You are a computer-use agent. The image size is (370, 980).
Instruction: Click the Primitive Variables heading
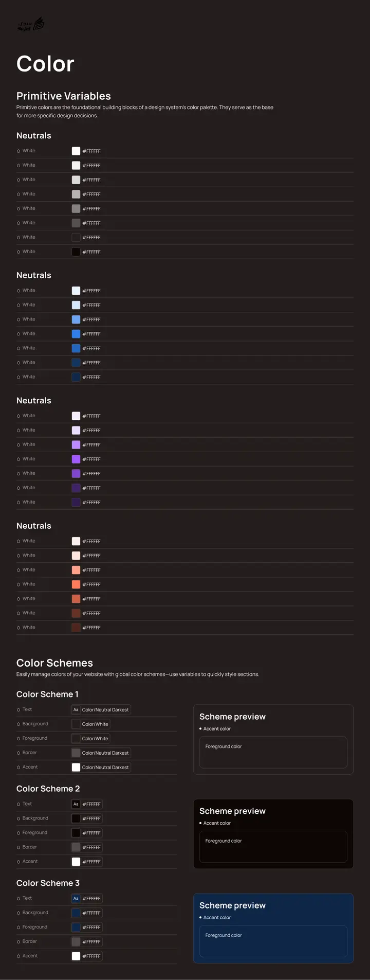[x=64, y=96]
